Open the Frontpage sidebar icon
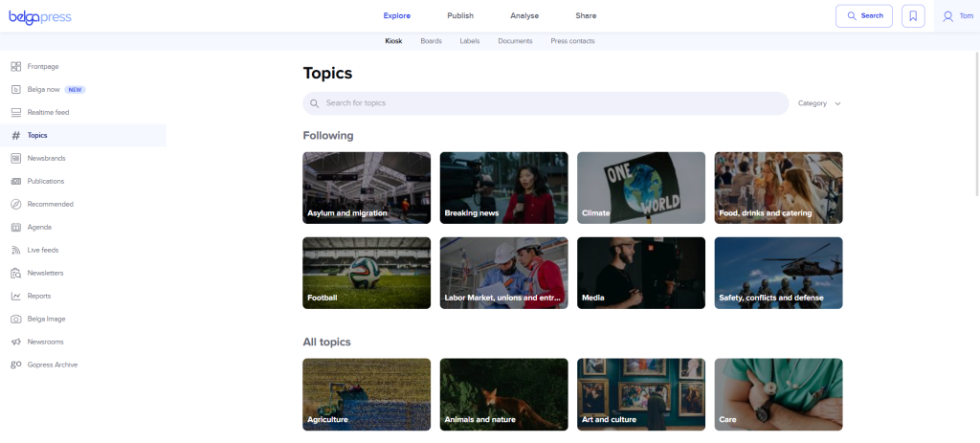The width and height of the screenshot is (980, 443). click(15, 66)
